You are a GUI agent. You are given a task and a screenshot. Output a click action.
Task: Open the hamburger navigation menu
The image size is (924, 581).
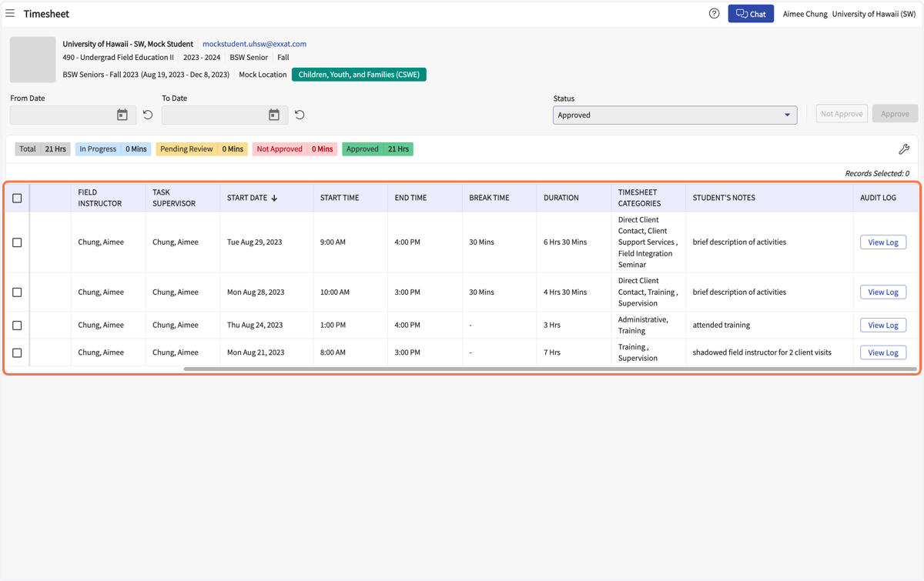(x=10, y=13)
